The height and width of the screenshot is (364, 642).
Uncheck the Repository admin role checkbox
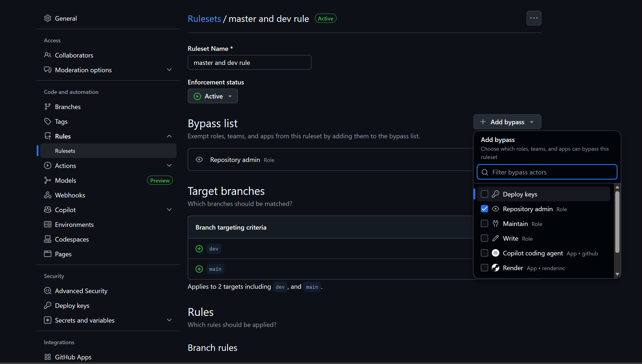pyautogui.click(x=484, y=209)
